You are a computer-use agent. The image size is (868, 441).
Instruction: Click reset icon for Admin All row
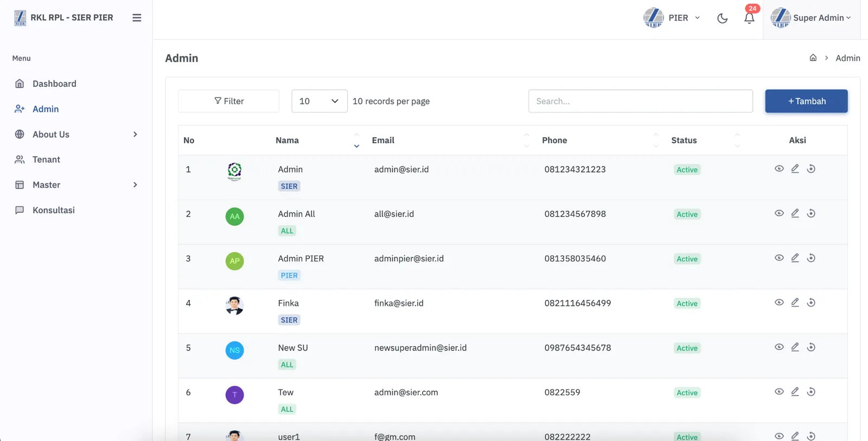811,213
